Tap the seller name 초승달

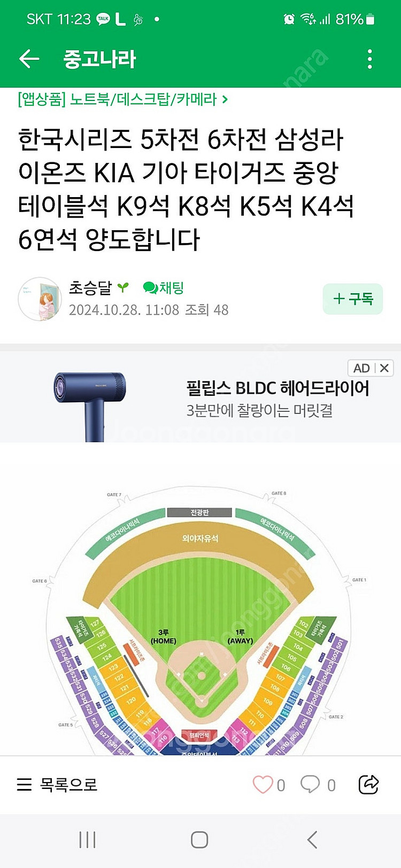[90, 288]
